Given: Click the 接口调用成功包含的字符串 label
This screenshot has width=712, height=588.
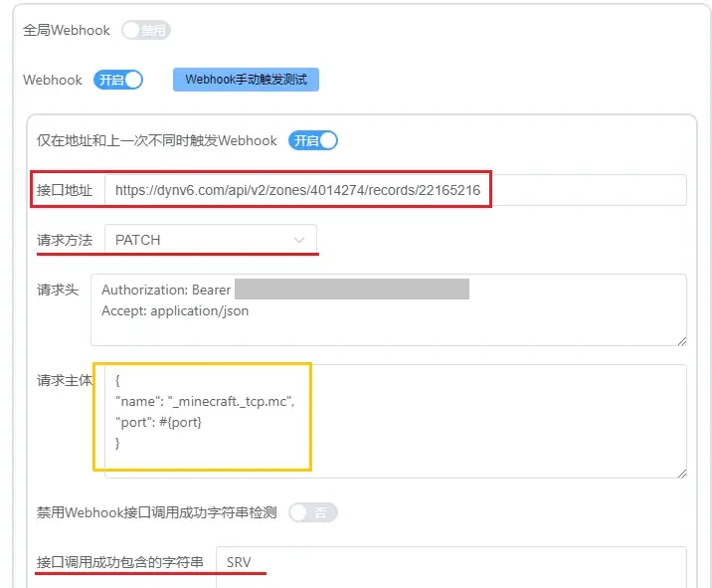Looking at the screenshot, I should pyautogui.click(x=119, y=563).
